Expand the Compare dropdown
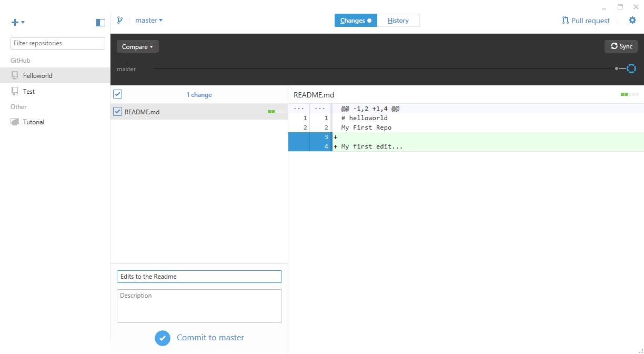 point(137,46)
